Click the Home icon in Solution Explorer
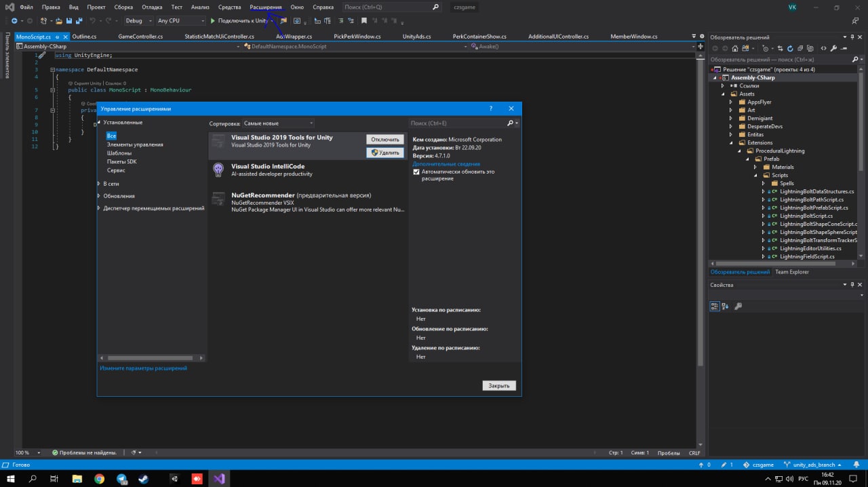Image resolution: width=868 pixels, height=487 pixels. tap(734, 49)
